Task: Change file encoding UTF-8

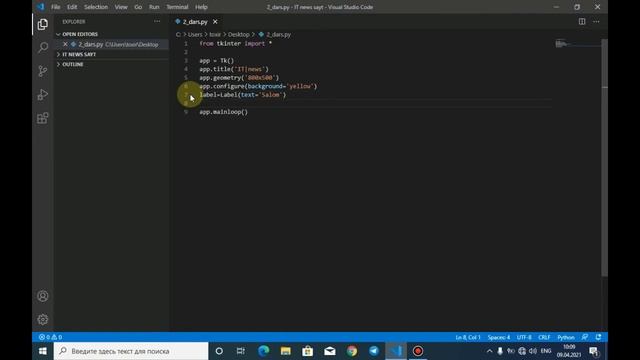Action: tap(524, 337)
